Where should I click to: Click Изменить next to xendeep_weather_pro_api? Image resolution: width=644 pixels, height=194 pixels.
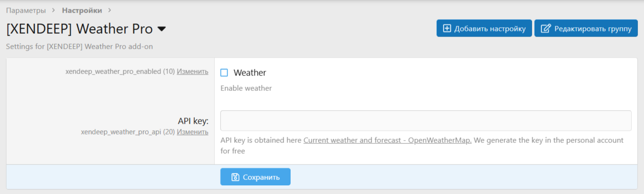click(192, 132)
